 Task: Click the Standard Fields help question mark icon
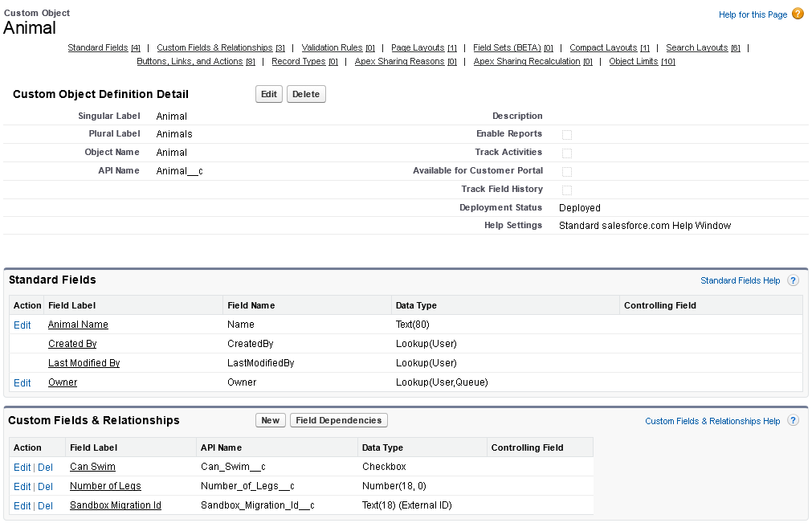point(793,280)
